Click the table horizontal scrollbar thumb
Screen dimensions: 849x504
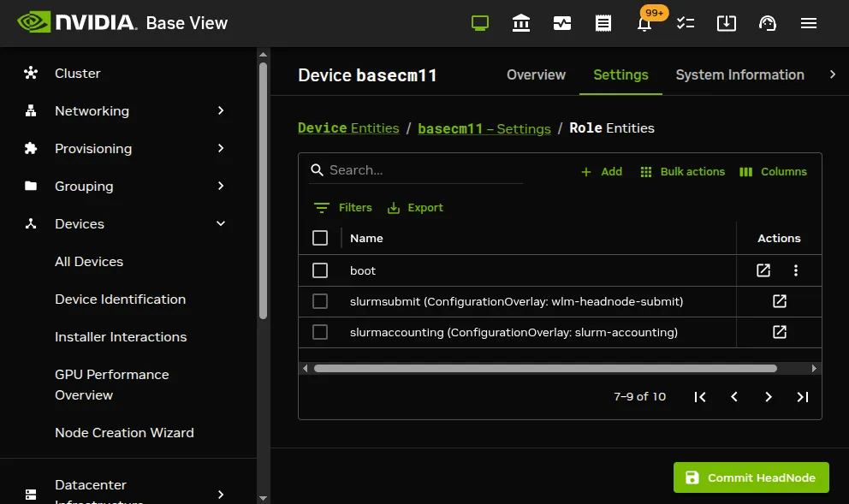coord(545,368)
